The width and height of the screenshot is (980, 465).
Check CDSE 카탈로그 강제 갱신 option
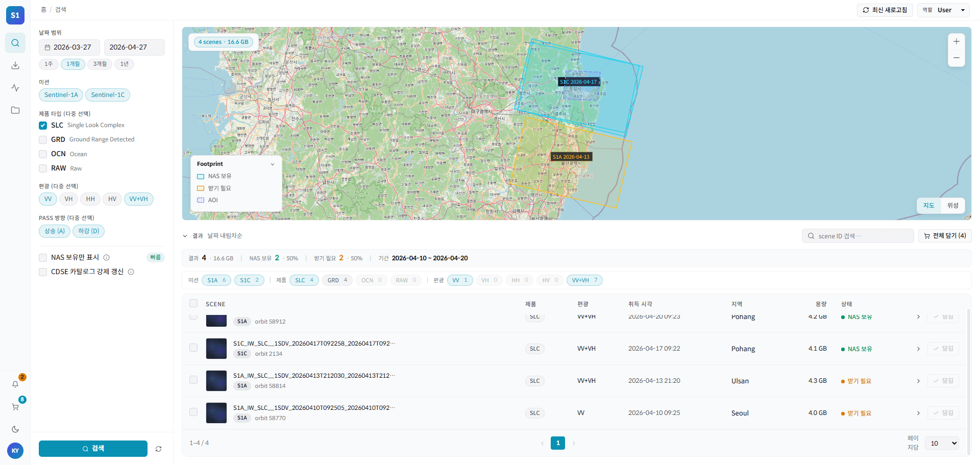[x=43, y=272]
